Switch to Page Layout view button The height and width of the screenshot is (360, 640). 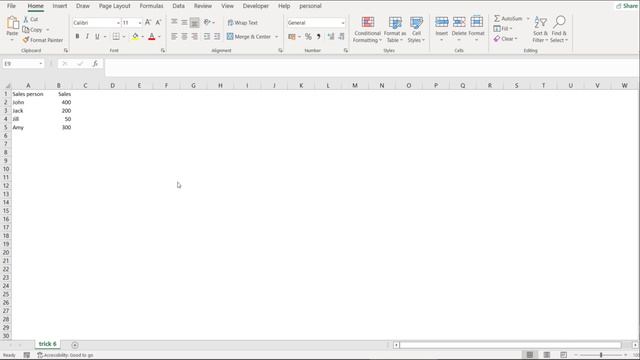tap(547, 355)
